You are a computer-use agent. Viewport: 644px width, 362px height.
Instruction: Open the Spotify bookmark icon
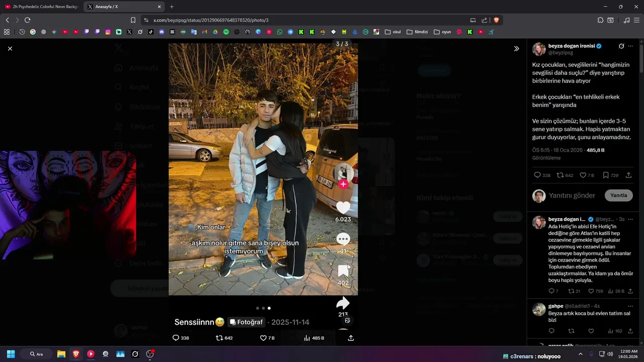pos(226,32)
